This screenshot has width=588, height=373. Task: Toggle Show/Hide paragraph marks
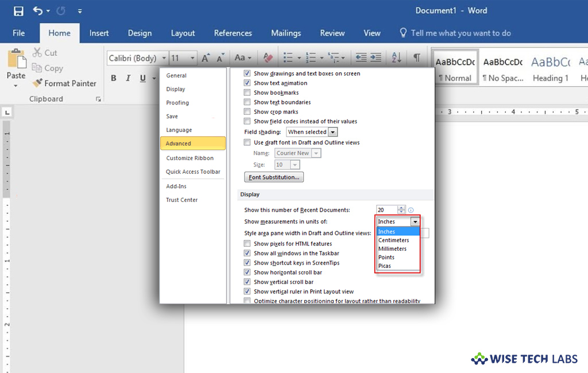(x=417, y=57)
